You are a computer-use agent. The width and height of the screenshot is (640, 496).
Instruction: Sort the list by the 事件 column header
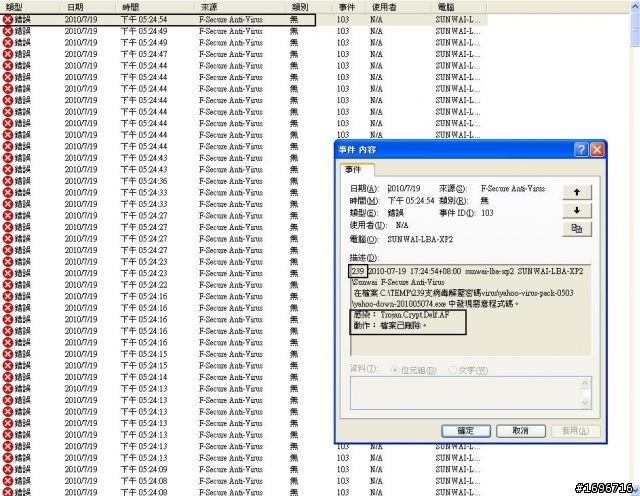pyautogui.click(x=349, y=7)
